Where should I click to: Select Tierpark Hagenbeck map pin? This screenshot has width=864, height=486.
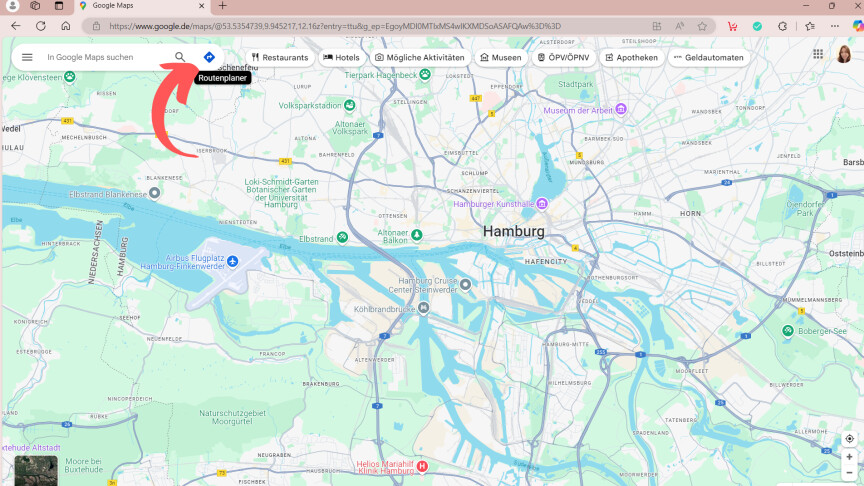[425, 74]
